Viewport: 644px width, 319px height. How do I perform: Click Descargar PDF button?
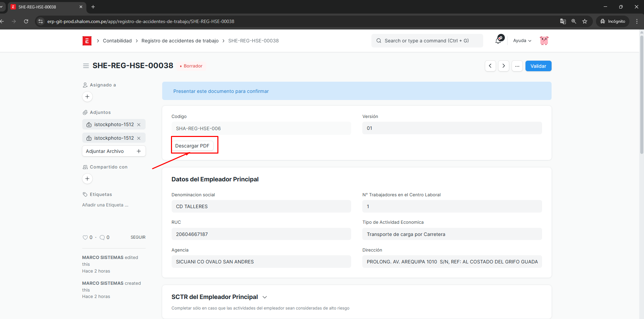click(192, 146)
